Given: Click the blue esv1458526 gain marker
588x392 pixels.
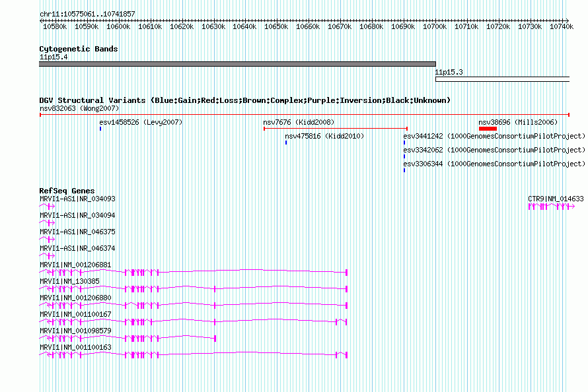Looking at the screenshot, I should tap(100, 129).
